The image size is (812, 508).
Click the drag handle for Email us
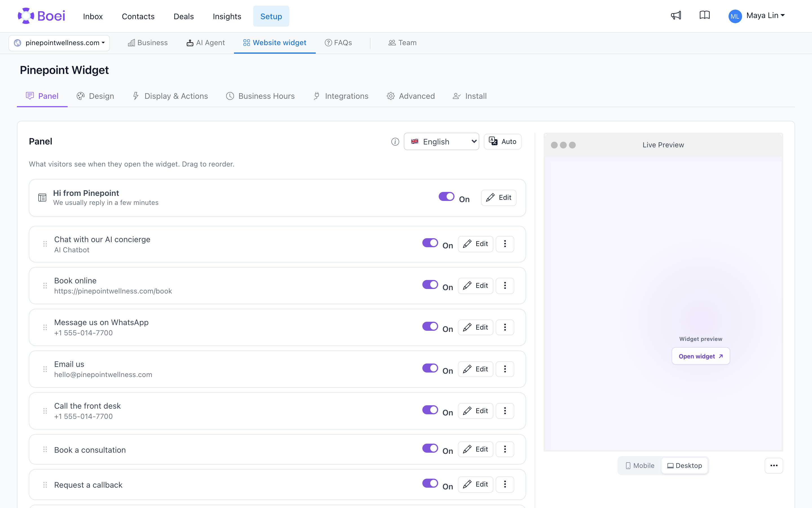(x=45, y=369)
